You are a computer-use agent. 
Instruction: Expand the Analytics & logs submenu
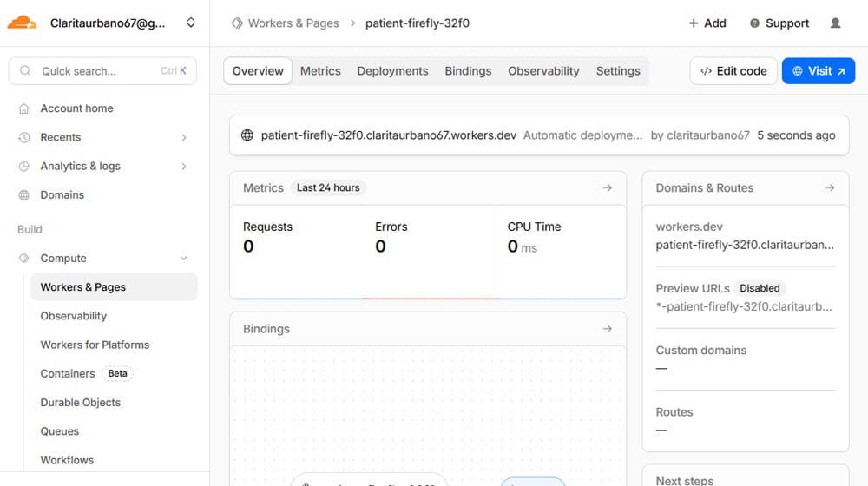click(183, 166)
